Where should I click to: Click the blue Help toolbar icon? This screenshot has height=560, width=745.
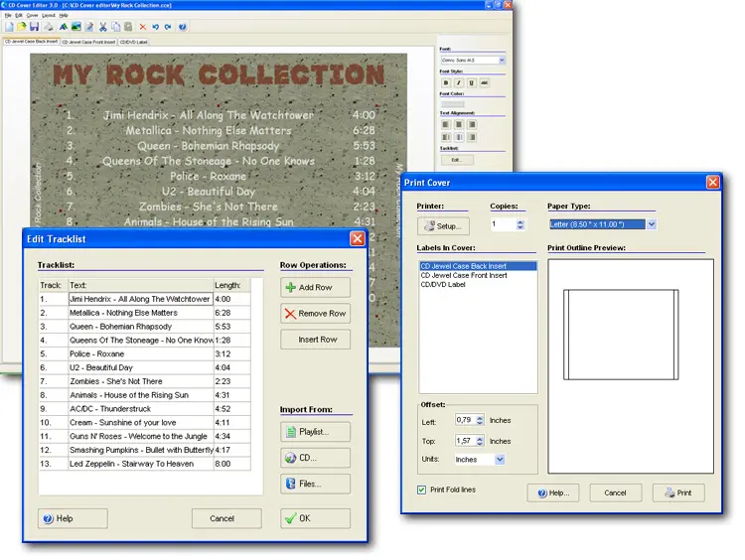[183, 27]
